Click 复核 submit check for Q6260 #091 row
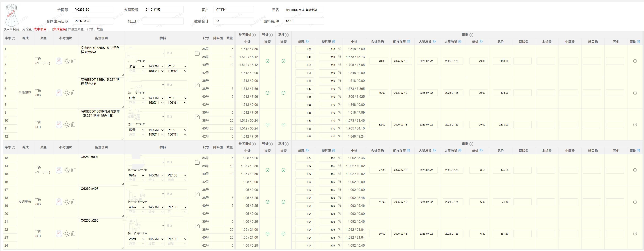The height and width of the screenshot is (251, 644). (x=283, y=170)
